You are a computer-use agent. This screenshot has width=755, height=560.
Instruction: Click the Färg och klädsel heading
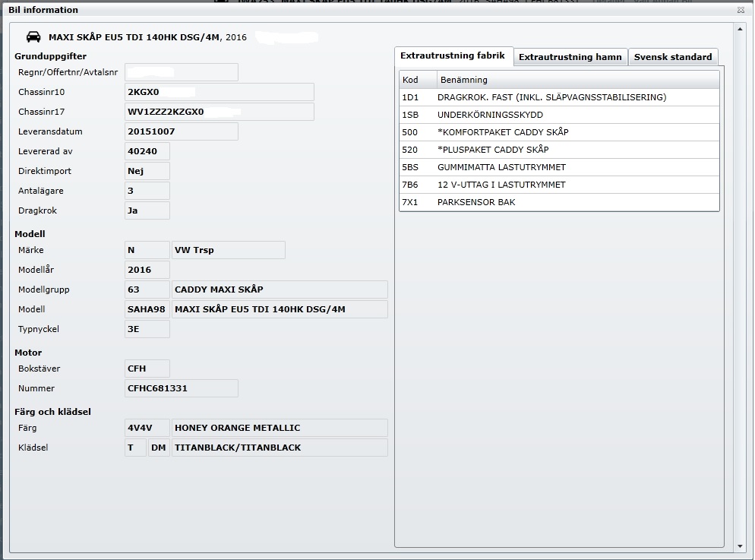point(52,412)
